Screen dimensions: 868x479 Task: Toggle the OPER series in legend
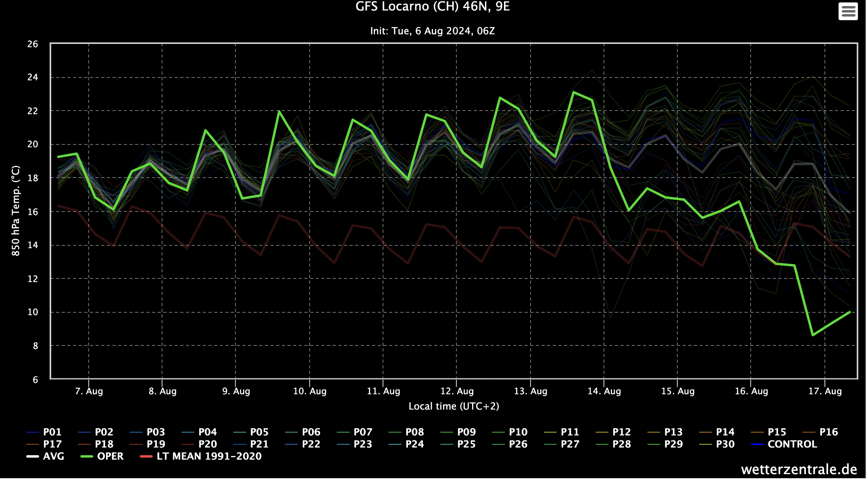coord(110,456)
